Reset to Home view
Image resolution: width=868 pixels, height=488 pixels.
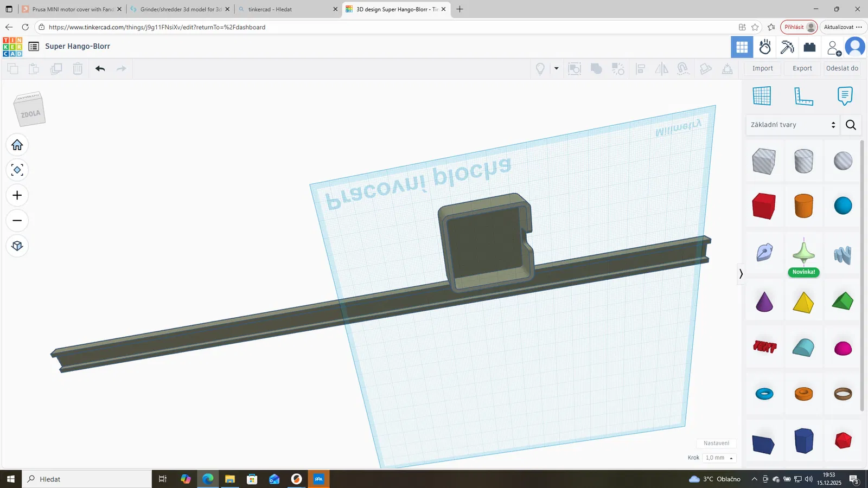17,145
